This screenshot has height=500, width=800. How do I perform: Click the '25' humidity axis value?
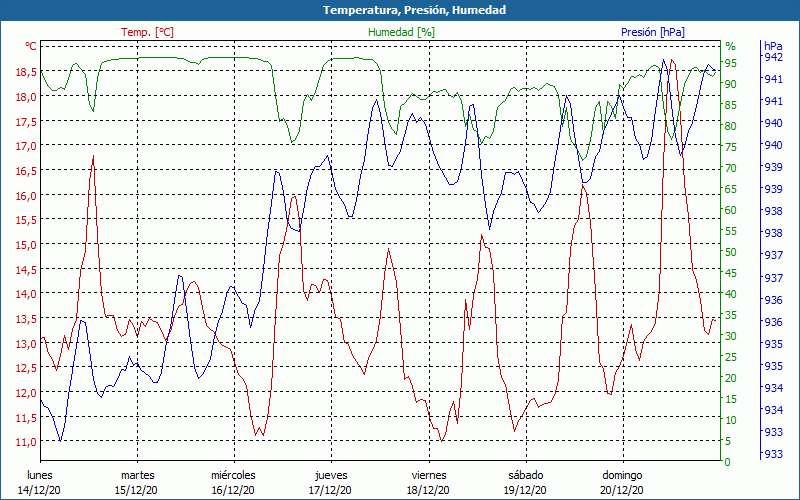[731, 357]
